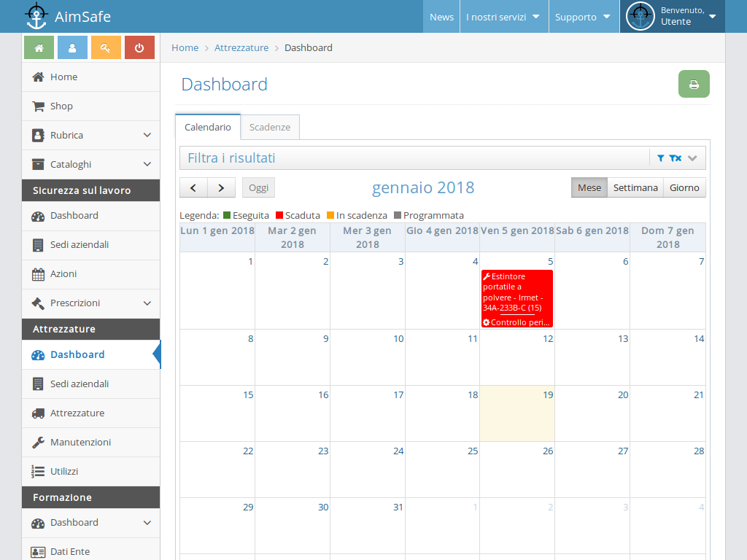Click day number 25 in calendar
The image size is (747, 560).
(473, 451)
